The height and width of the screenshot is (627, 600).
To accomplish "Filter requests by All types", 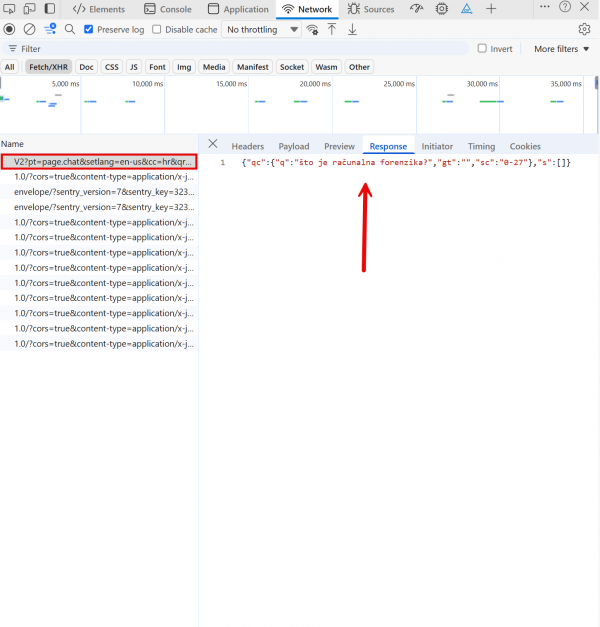I will click(x=10, y=67).
